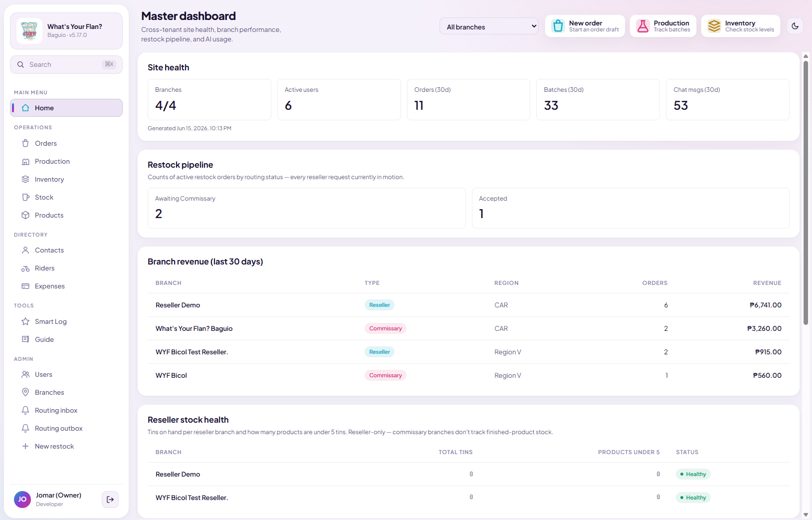Click the What's Your Flan logo
812x520 pixels.
(29, 31)
